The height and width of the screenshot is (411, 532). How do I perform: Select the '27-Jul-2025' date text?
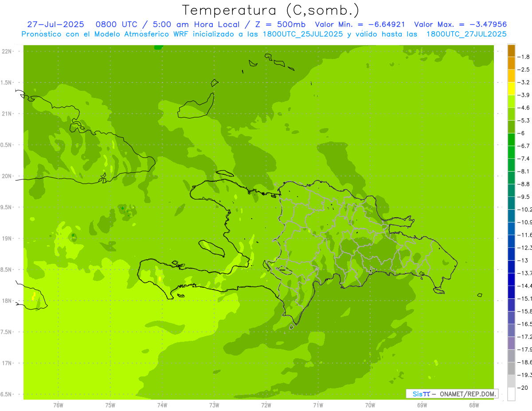[55, 24]
